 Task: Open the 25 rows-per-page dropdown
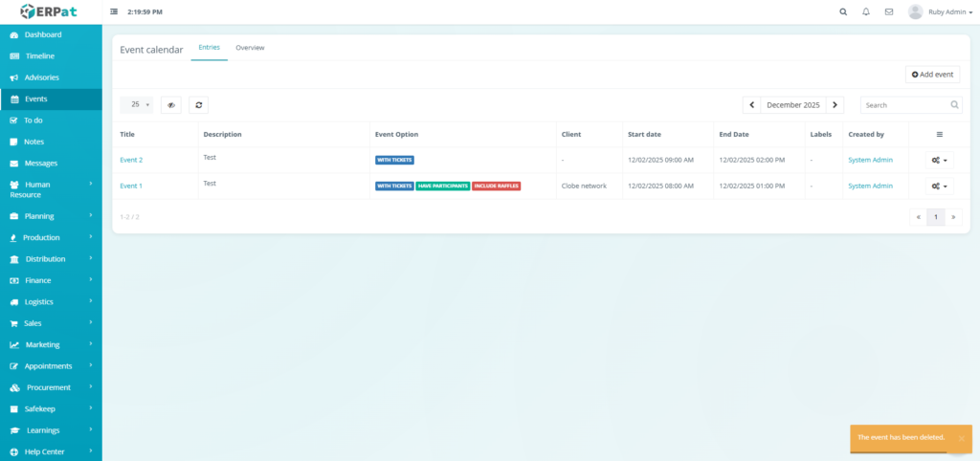click(x=141, y=105)
